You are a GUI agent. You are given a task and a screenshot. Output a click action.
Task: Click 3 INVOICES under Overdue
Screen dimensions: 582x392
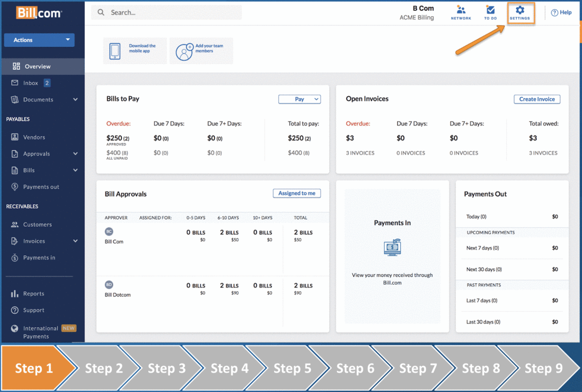point(360,153)
